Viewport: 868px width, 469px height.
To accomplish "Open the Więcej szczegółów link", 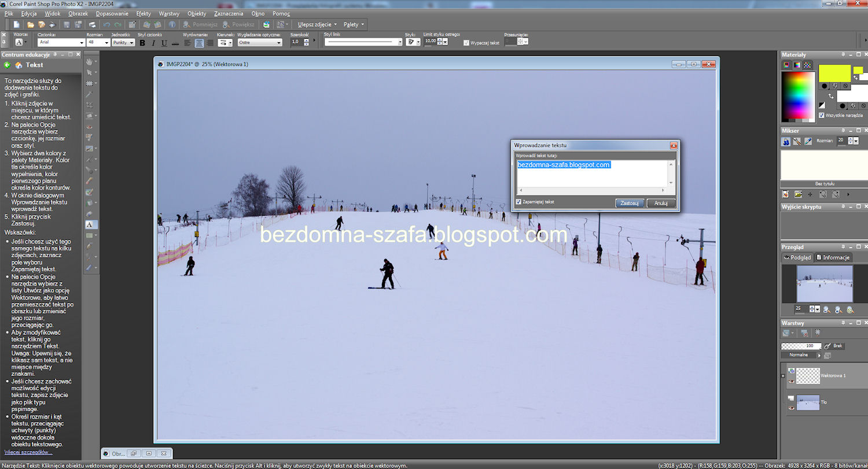I will pyautogui.click(x=28, y=452).
